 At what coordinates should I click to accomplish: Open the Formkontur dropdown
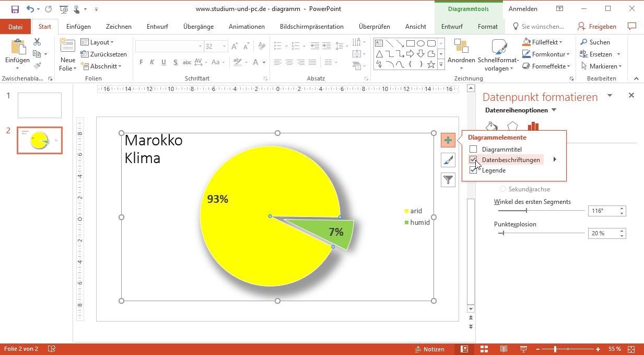(x=546, y=54)
